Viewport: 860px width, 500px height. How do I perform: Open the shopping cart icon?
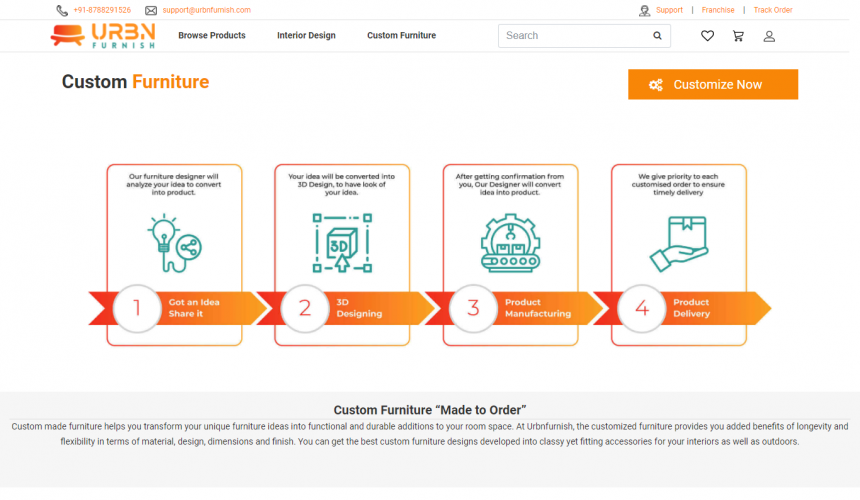tap(738, 36)
